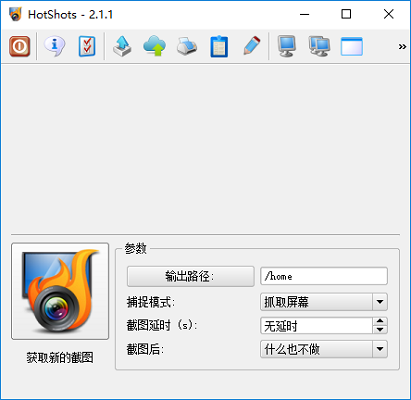Click the /home output path field
411x400 pixels.
click(324, 276)
